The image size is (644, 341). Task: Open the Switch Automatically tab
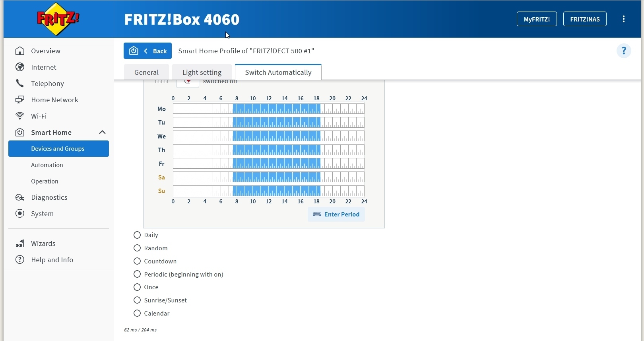[278, 72]
